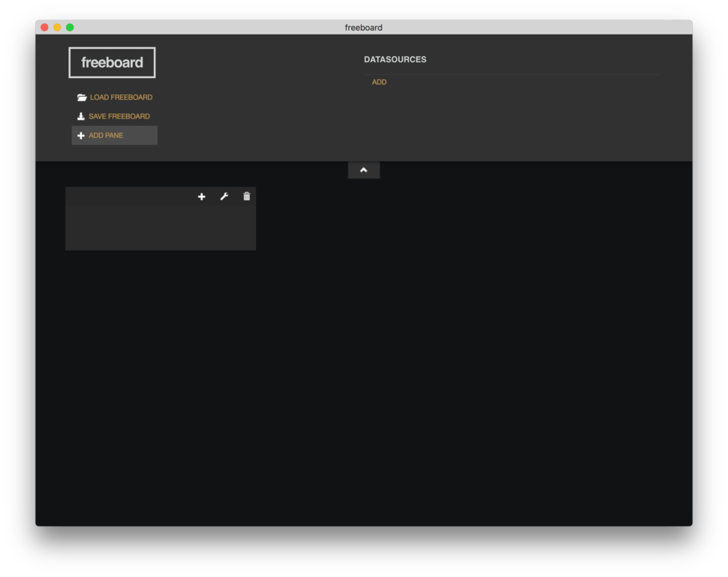Select the Load Freeboard folder icon
Screen dimensions: 728x577
[x=81, y=97]
